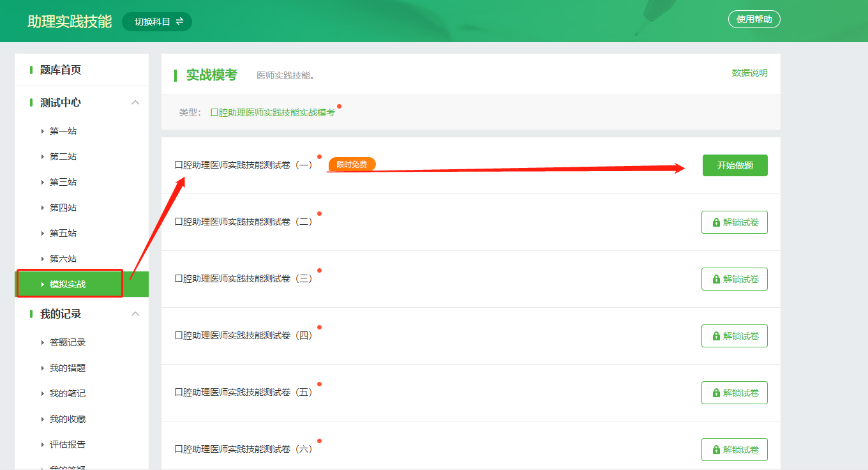Click lock icon on test paper (五)
Viewport: 868px width, 470px height.
716,393
